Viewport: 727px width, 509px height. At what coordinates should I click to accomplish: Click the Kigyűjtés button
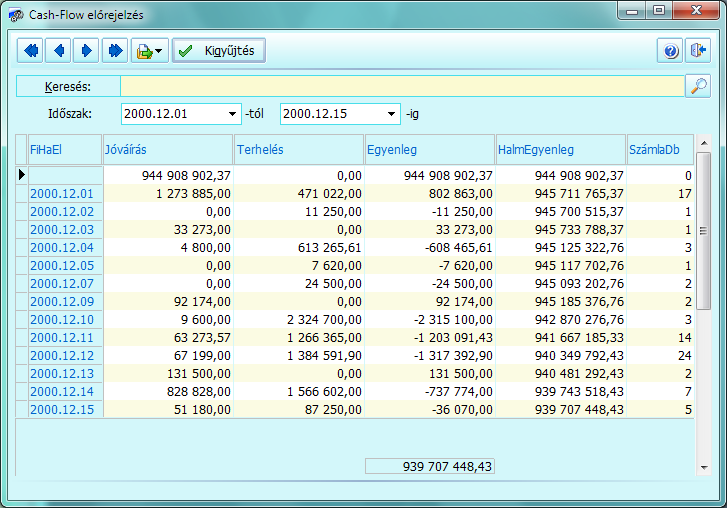[219, 50]
